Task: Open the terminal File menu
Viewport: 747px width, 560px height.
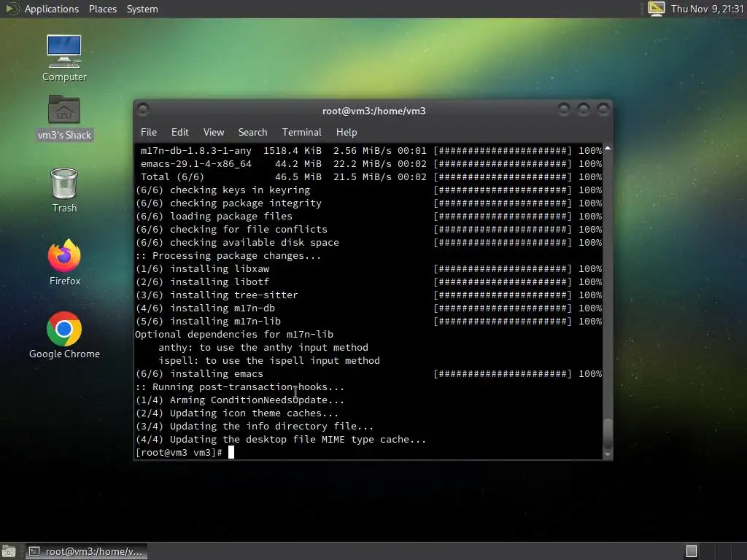Action: click(x=149, y=132)
